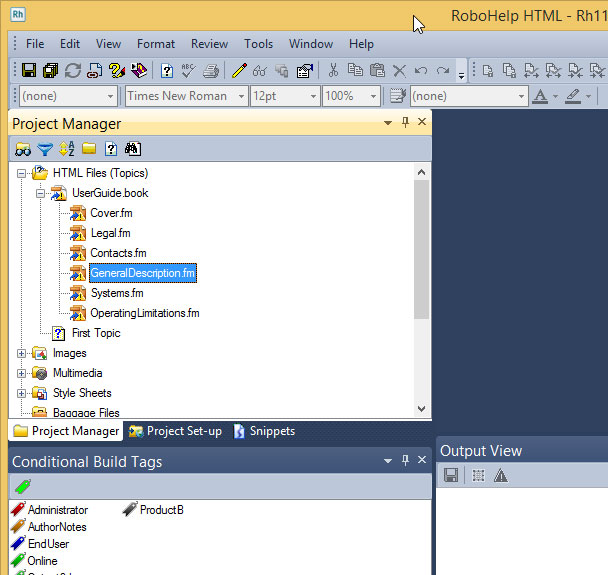The height and width of the screenshot is (575, 608).
Task: Click the binoculars icon in Project Manager
Action: [22, 149]
